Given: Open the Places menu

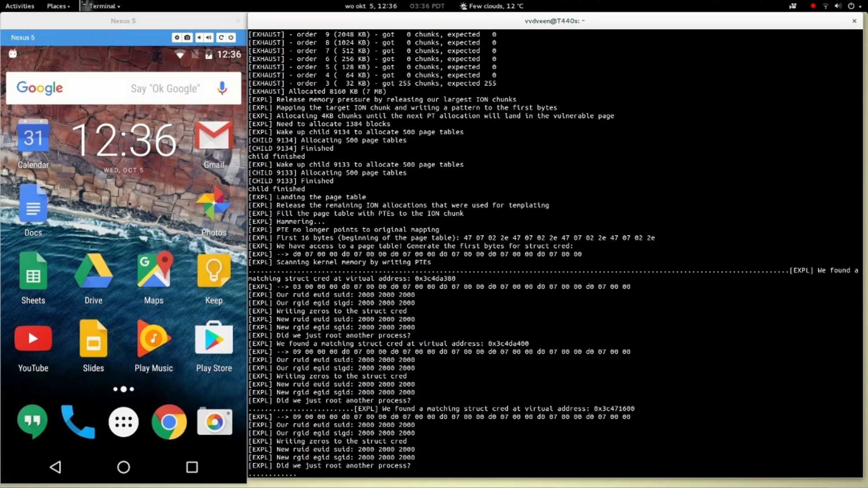Looking at the screenshot, I should click(58, 6).
